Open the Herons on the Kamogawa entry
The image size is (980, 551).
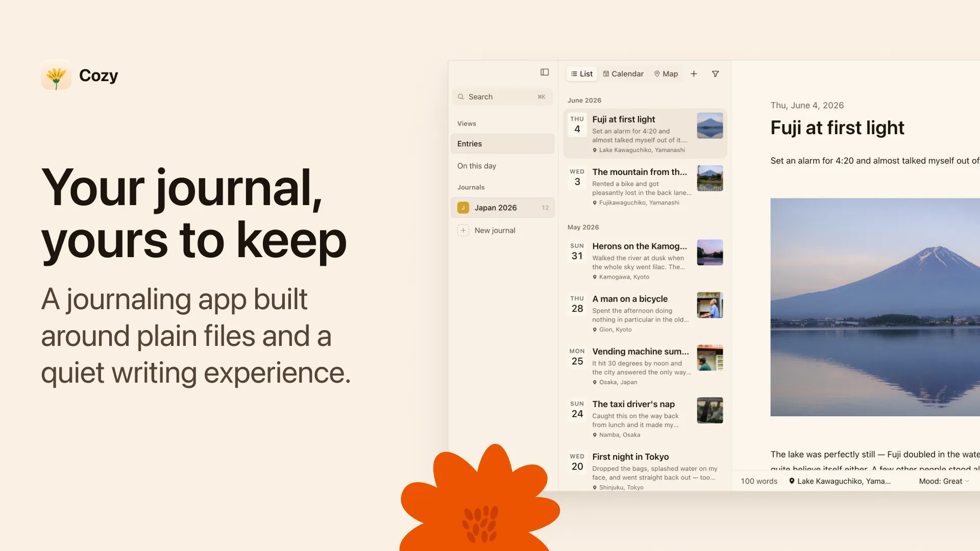[x=645, y=261]
